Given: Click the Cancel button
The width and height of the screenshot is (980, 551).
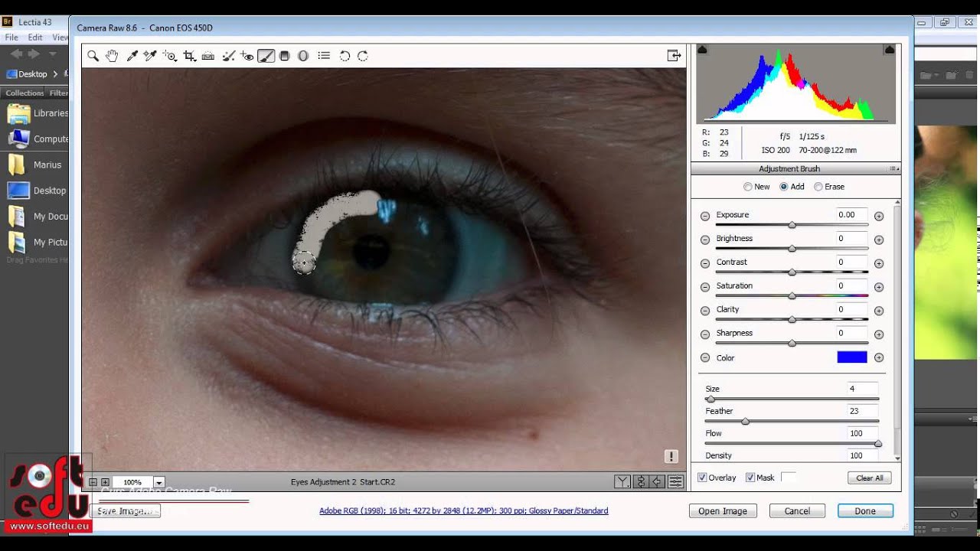Looking at the screenshot, I should click(x=797, y=511).
